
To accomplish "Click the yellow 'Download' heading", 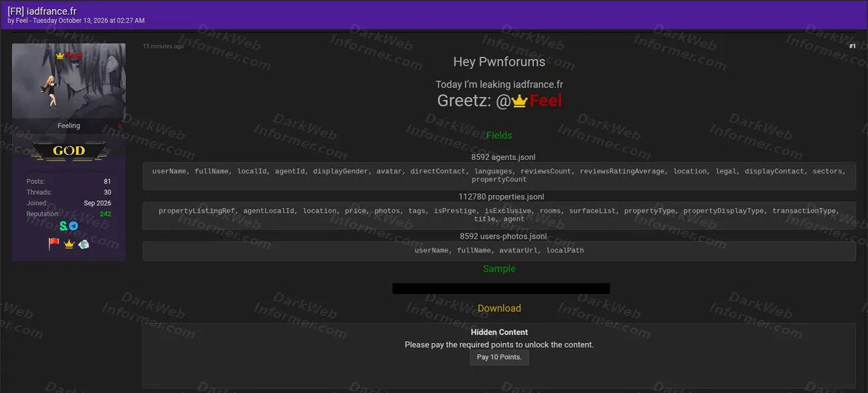I will point(499,309).
